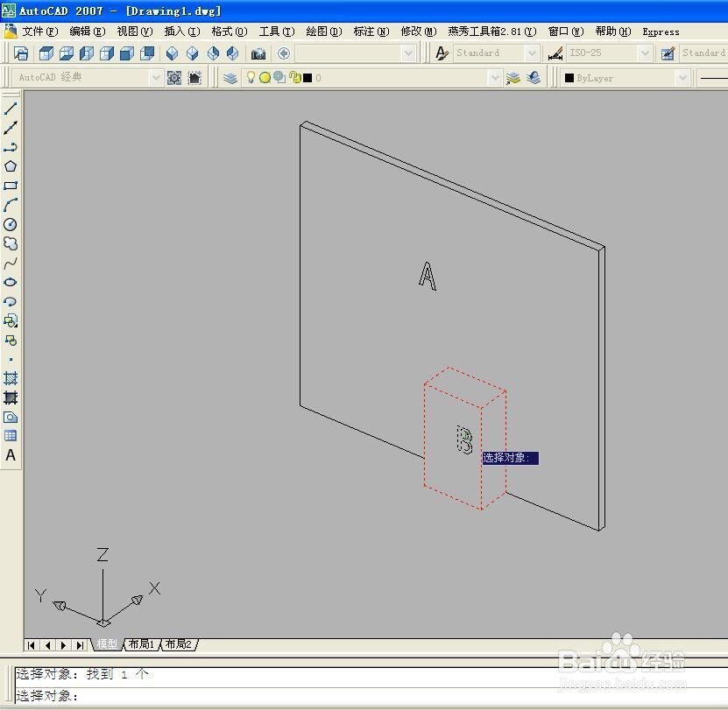Click the Previous View arrow icon
The width and height of the screenshot is (728, 710).
pos(284,53)
